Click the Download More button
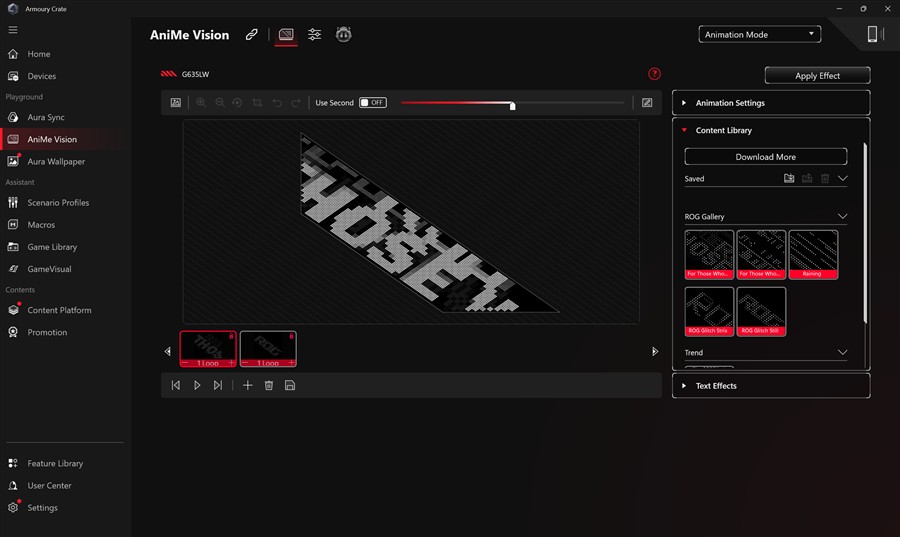The image size is (900, 537). point(765,157)
